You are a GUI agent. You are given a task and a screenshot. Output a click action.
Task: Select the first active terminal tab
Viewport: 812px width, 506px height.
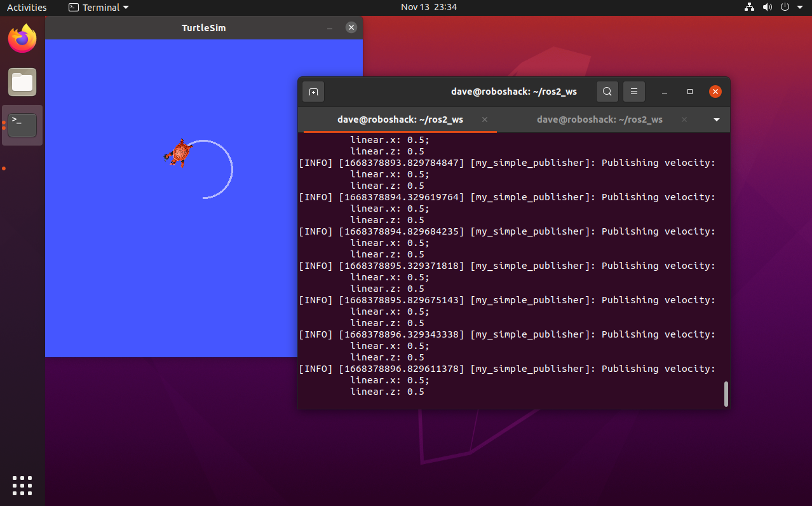[x=400, y=120]
